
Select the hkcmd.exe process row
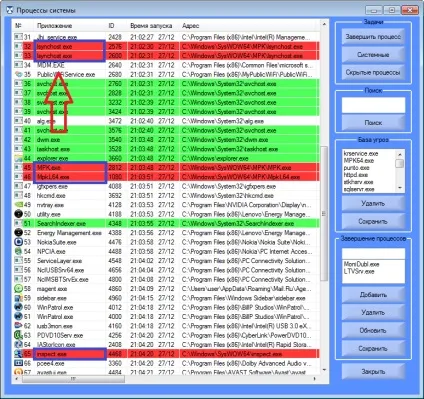pyautogui.click(x=166, y=195)
